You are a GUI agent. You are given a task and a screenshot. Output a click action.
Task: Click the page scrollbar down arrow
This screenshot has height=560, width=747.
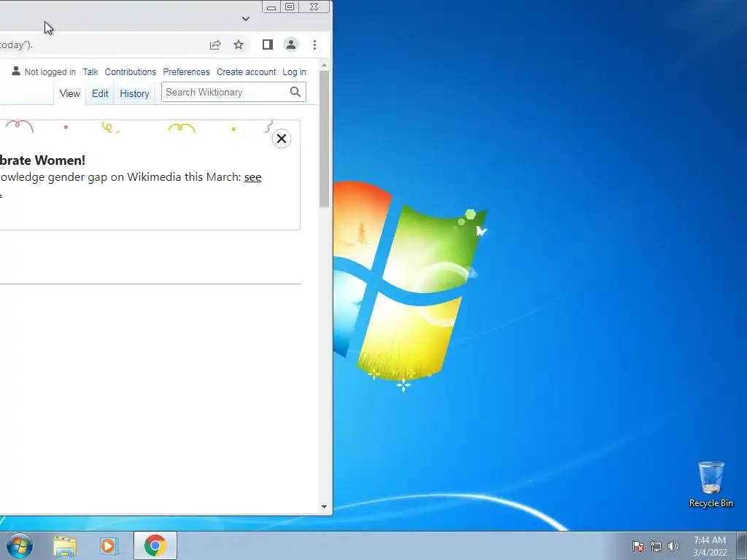point(325,507)
